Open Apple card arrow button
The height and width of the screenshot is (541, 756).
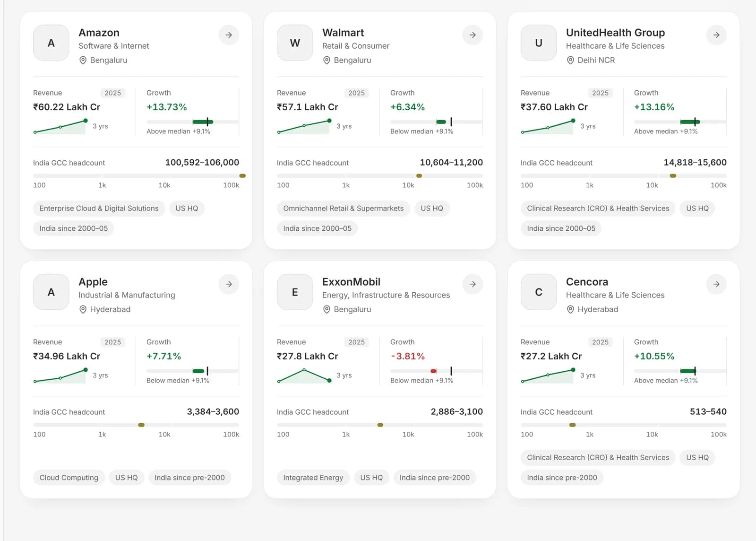pos(229,284)
